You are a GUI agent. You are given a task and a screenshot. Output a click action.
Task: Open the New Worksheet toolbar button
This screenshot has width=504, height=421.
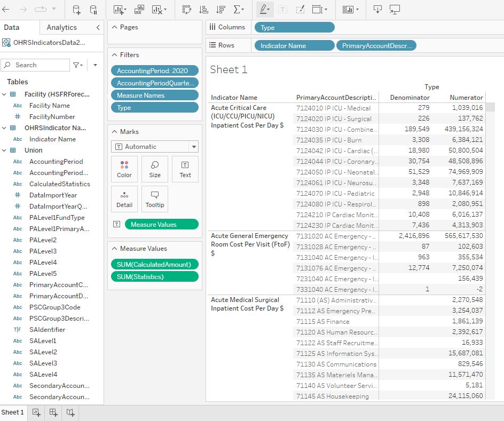(x=120, y=10)
